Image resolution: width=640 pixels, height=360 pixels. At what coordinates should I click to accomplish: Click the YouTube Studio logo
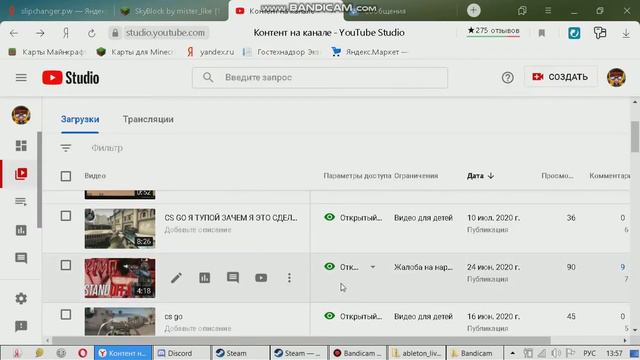pyautogui.click(x=71, y=78)
